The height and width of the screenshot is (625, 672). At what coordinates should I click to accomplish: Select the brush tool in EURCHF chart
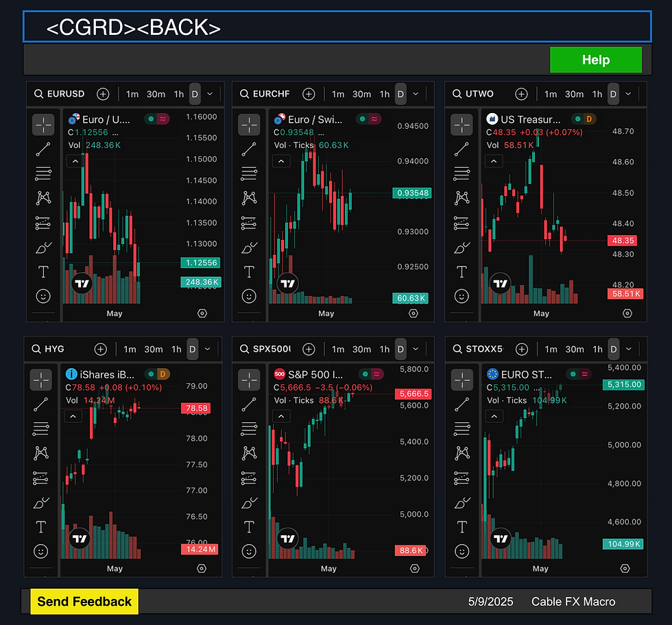coord(249,247)
